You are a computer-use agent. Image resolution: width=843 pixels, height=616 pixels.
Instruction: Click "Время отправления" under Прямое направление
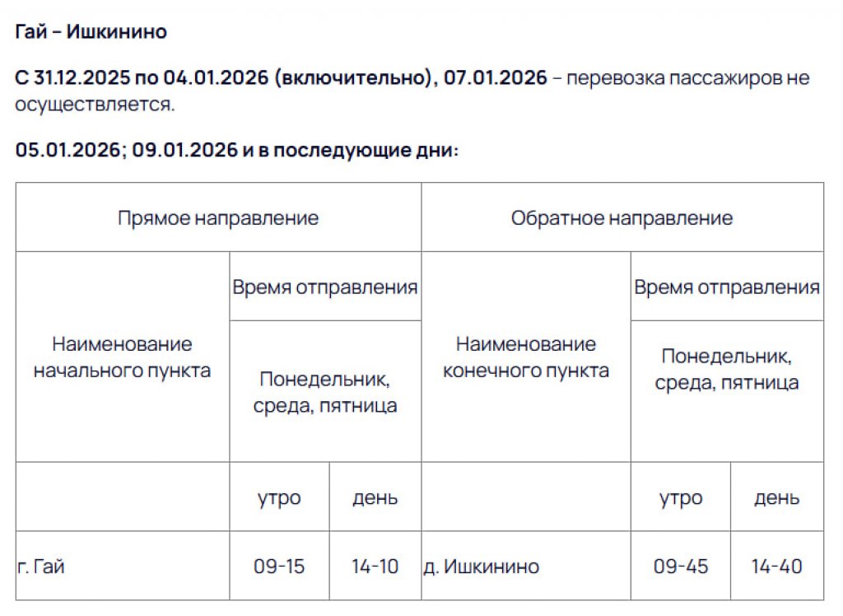pos(325,287)
